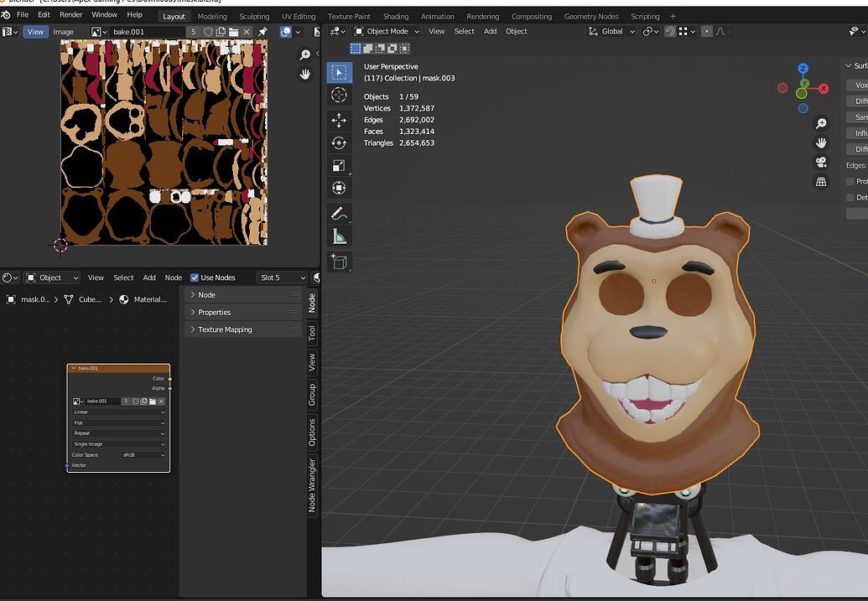This screenshot has width=868, height=601.
Task: Pick the Scale tool in viewport toolbar
Action: point(339,165)
